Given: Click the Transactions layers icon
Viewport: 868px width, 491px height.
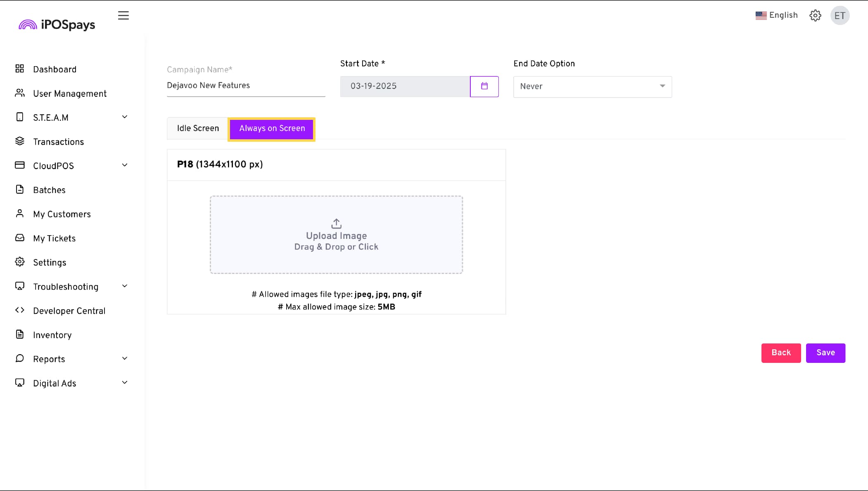Looking at the screenshot, I should click(x=20, y=141).
